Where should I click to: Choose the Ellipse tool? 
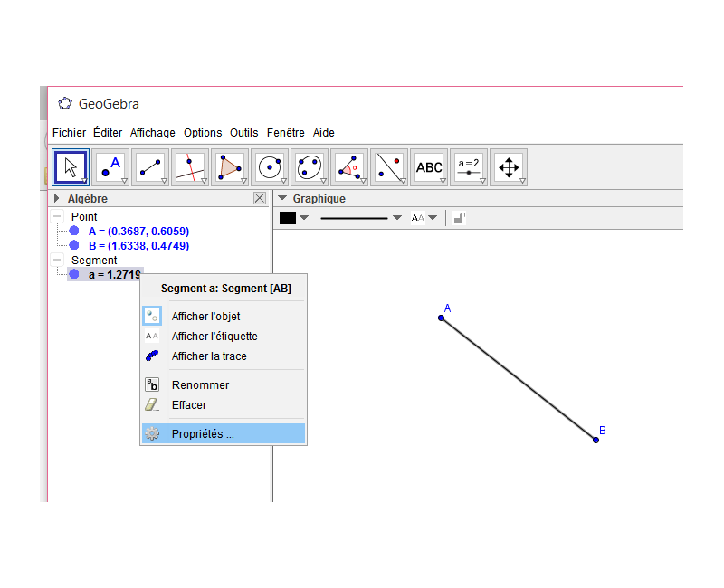pyautogui.click(x=310, y=167)
